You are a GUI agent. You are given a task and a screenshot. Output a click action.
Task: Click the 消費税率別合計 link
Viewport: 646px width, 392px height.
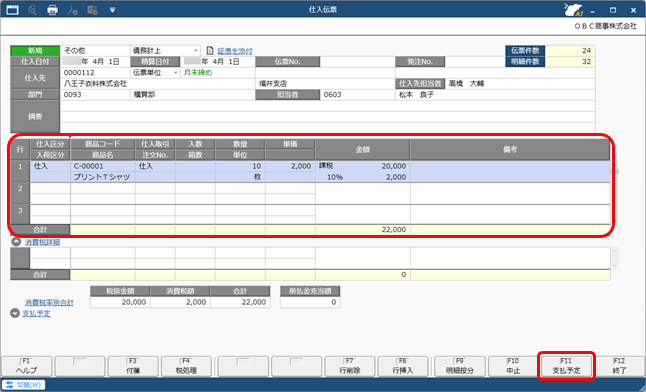click(49, 303)
